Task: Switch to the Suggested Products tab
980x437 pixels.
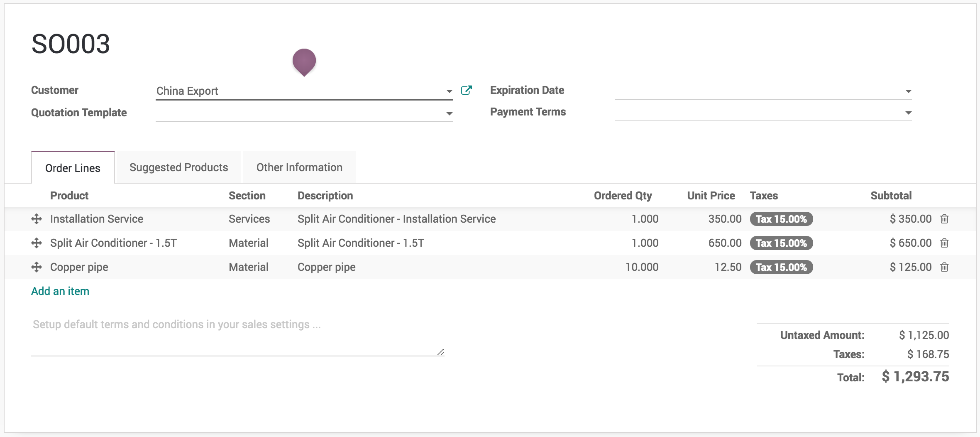Action: click(x=179, y=167)
